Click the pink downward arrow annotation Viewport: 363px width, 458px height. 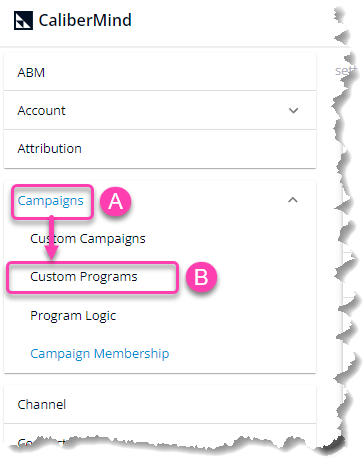point(52,238)
